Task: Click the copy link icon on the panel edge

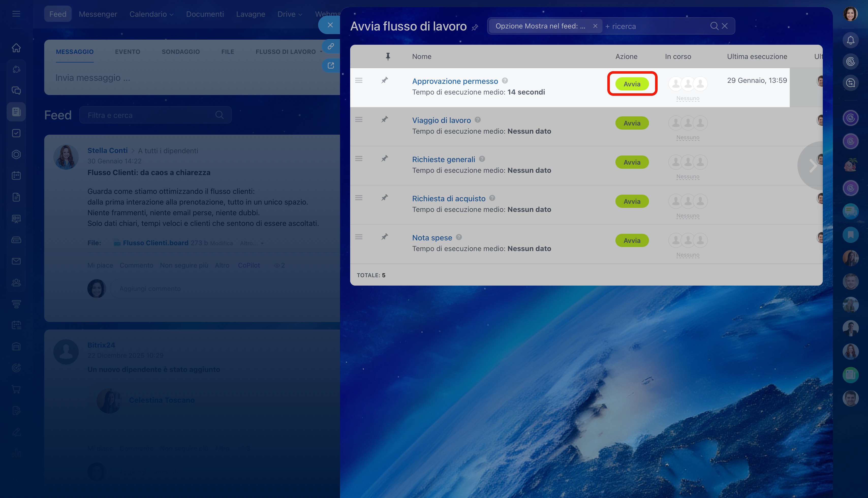Action: 330,46
